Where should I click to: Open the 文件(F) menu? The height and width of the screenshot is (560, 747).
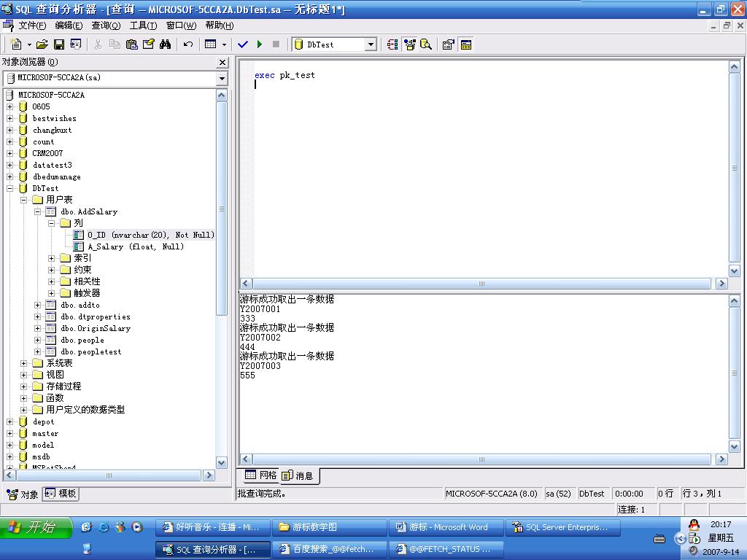[32, 26]
